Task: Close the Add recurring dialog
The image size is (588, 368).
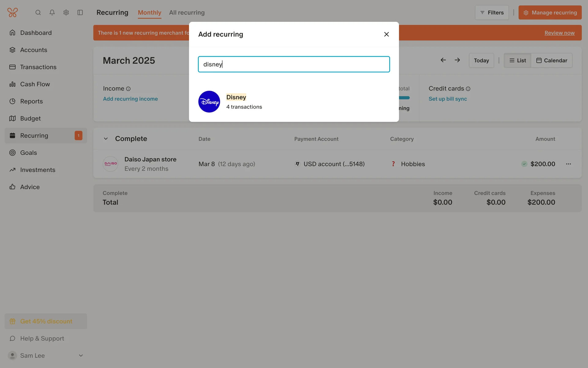Action: click(x=386, y=34)
